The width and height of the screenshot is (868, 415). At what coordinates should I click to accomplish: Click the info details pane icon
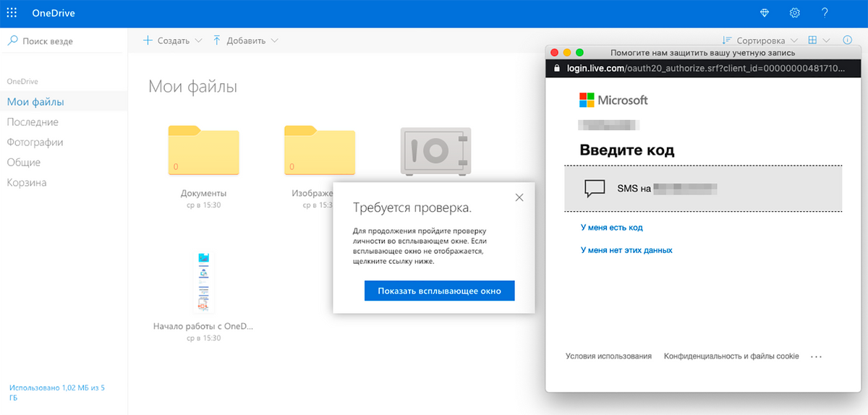click(x=848, y=40)
